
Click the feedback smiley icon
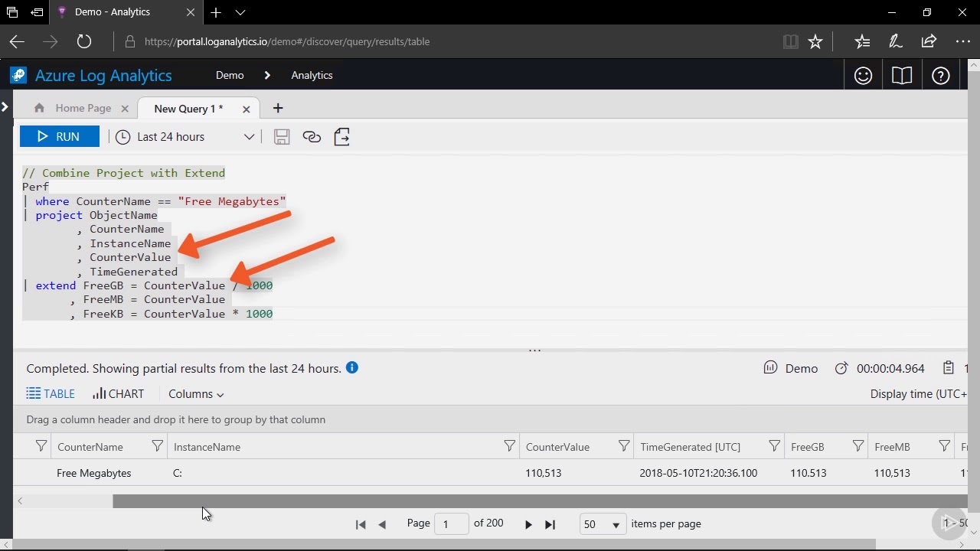click(863, 76)
